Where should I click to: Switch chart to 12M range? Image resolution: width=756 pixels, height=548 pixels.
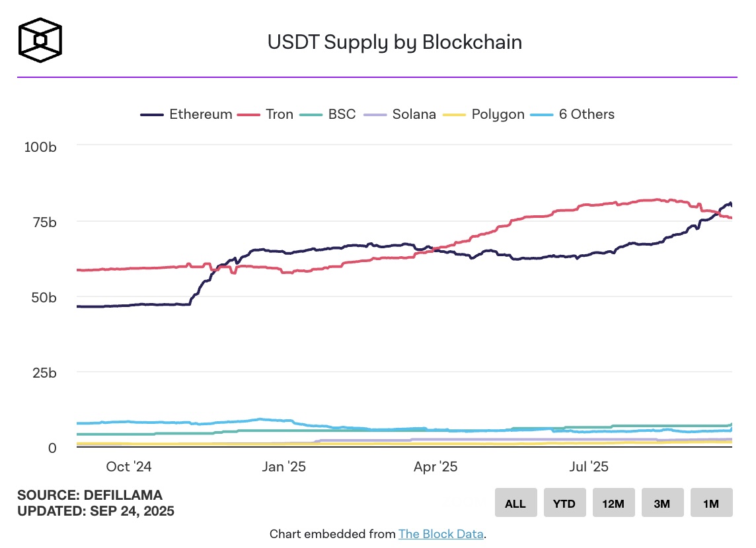[x=613, y=503]
